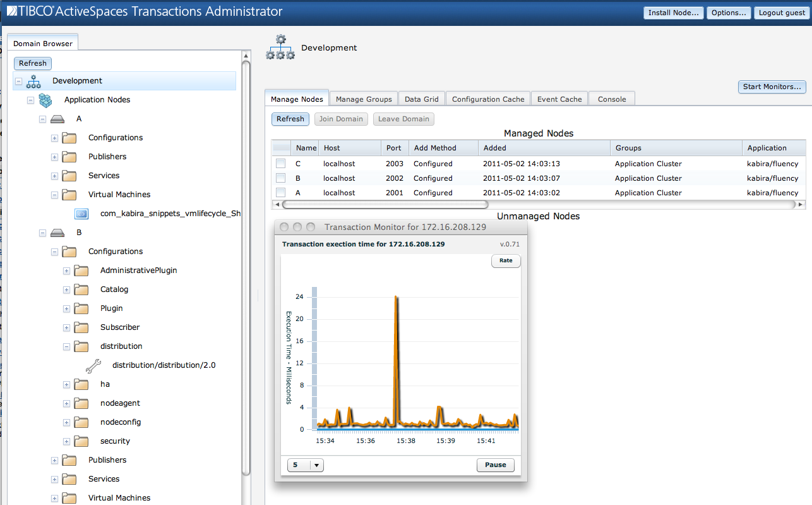
Task: Open the Catalog folder icon under node B
Action: [x=80, y=289]
